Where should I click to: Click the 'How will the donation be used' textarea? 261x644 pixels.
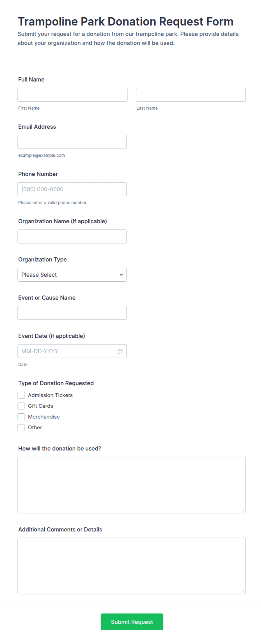point(132,485)
